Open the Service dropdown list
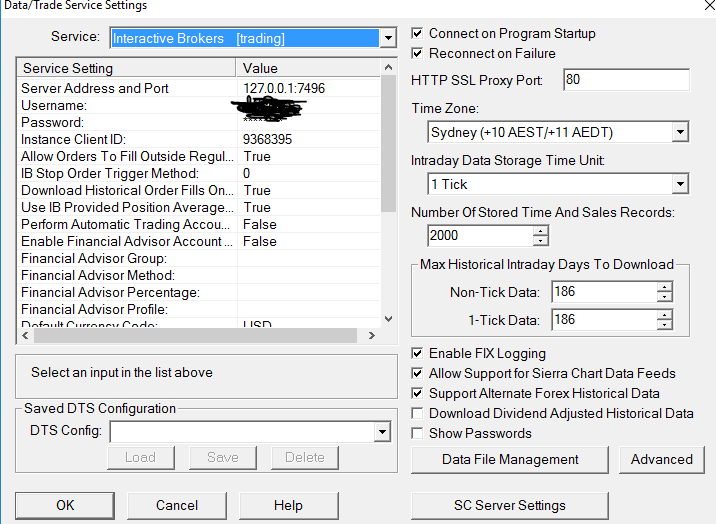The width and height of the screenshot is (716, 524). click(388, 38)
